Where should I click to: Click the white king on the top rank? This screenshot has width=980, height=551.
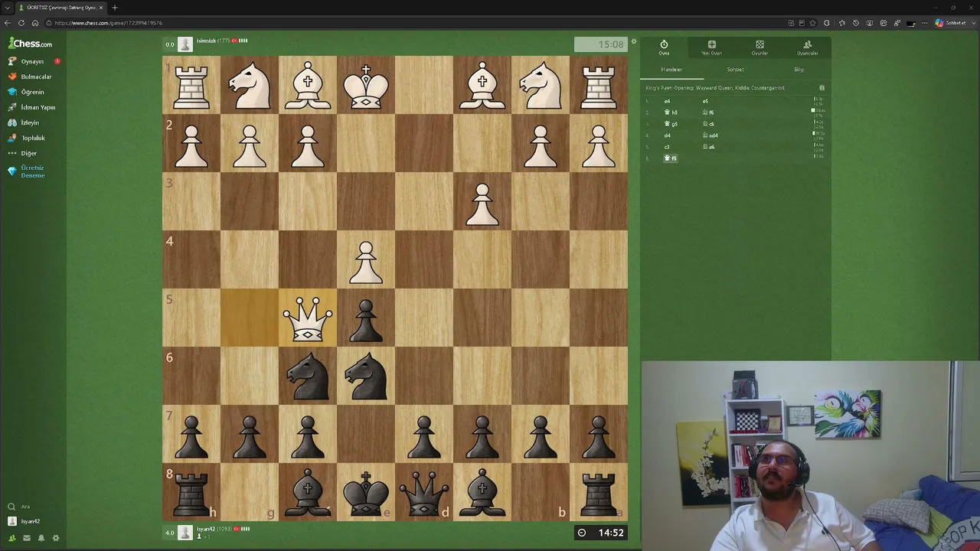coord(366,85)
